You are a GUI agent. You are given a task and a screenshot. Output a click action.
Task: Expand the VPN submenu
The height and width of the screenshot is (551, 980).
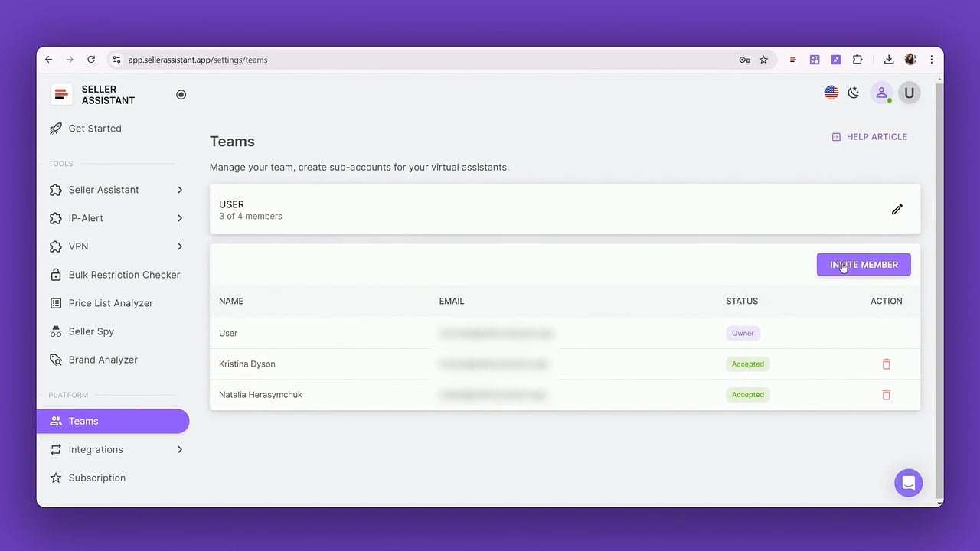point(180,246)
